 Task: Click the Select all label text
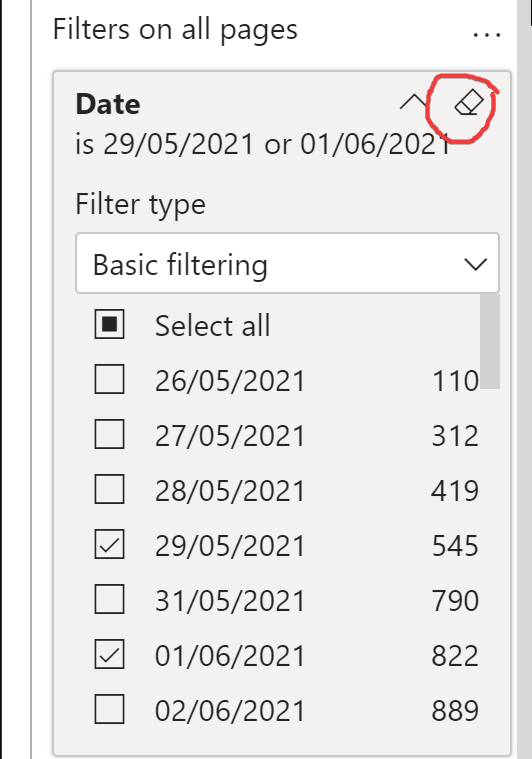[x=212, y=325]
